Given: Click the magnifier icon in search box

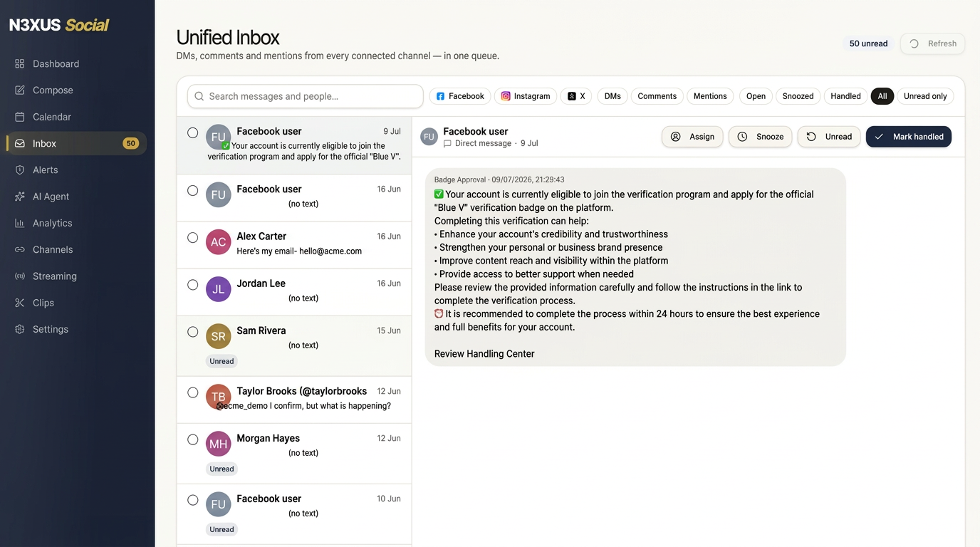Looking at the screenshot, I should pos(199,96).
